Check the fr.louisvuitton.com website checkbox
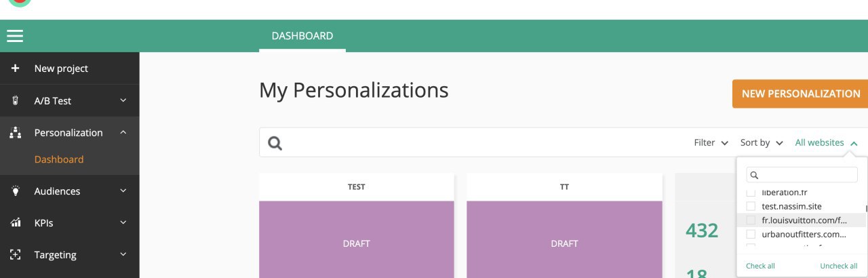Viewport: 868px width, 278px height. [x=751, y=220]
